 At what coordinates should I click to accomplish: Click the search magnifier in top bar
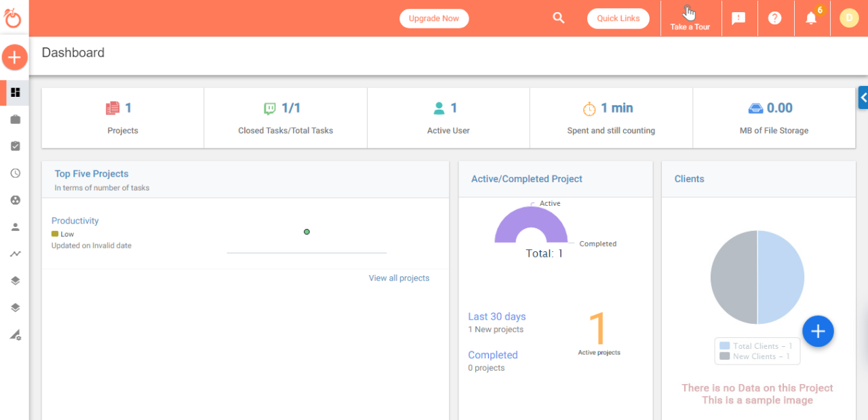pyautogui.click(x=558, y=18)
